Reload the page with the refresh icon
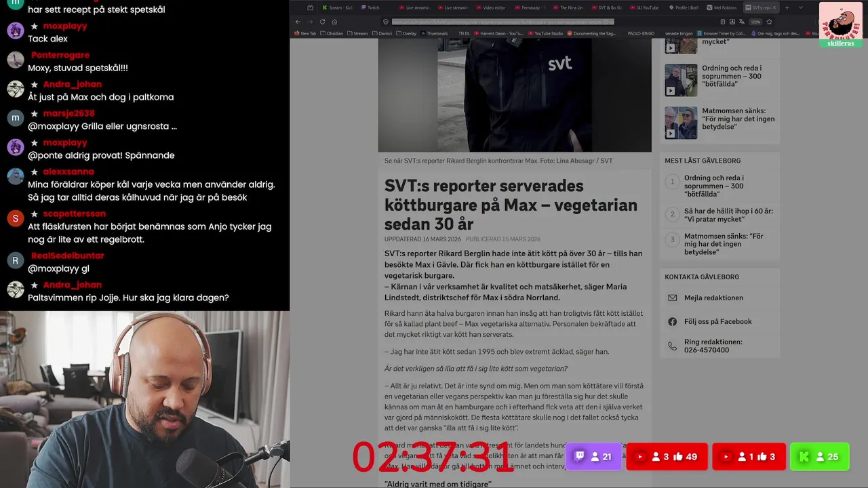This screenshot has width=868, height=488. 322,22
